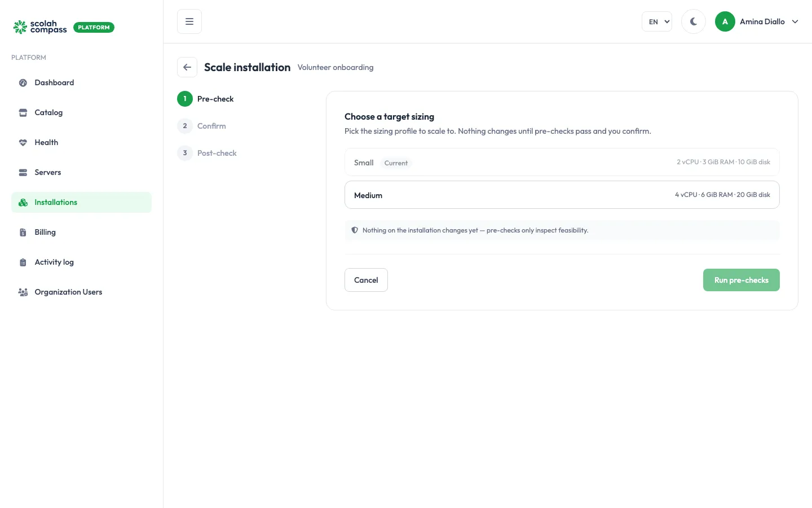Screen dimensions: 812x508
Task: Click Run pre-checks button
Action: tap(742, 280)
